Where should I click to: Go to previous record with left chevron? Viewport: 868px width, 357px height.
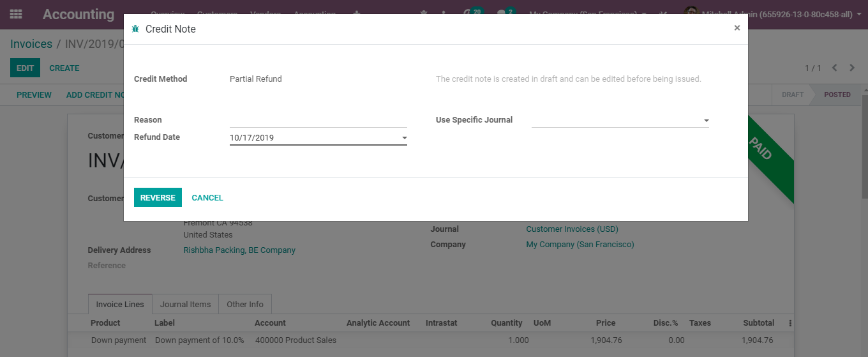(x=834, y=68)
